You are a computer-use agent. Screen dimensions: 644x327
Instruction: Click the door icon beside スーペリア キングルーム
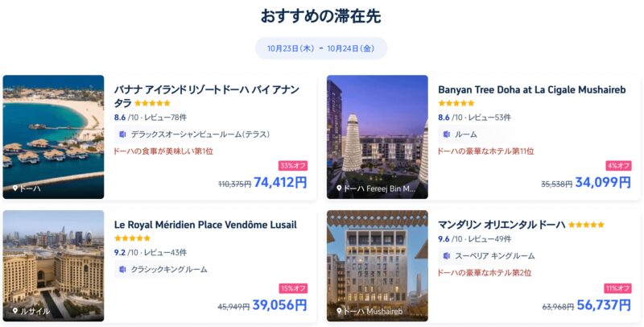[x=447, y=256]
